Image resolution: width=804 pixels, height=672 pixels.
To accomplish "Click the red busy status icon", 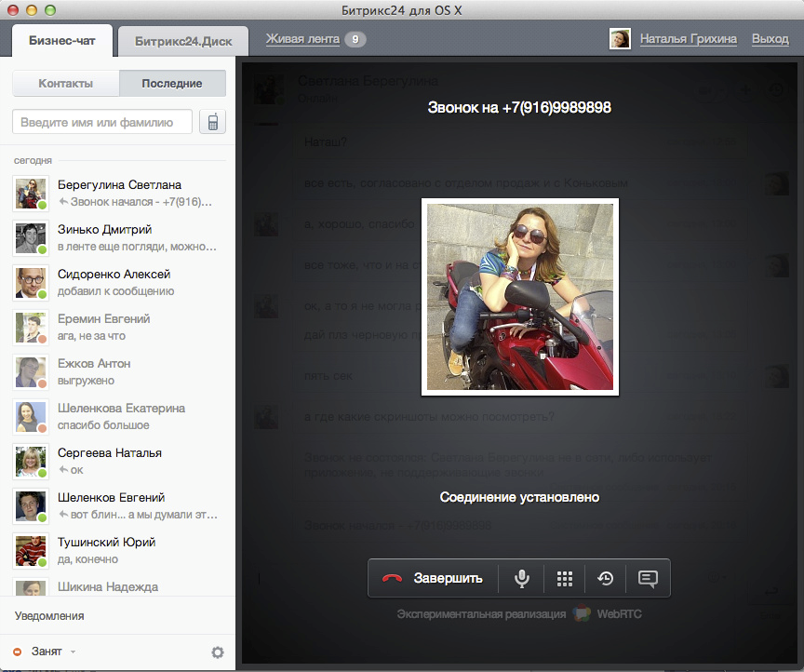I will [x=18, y=652].
